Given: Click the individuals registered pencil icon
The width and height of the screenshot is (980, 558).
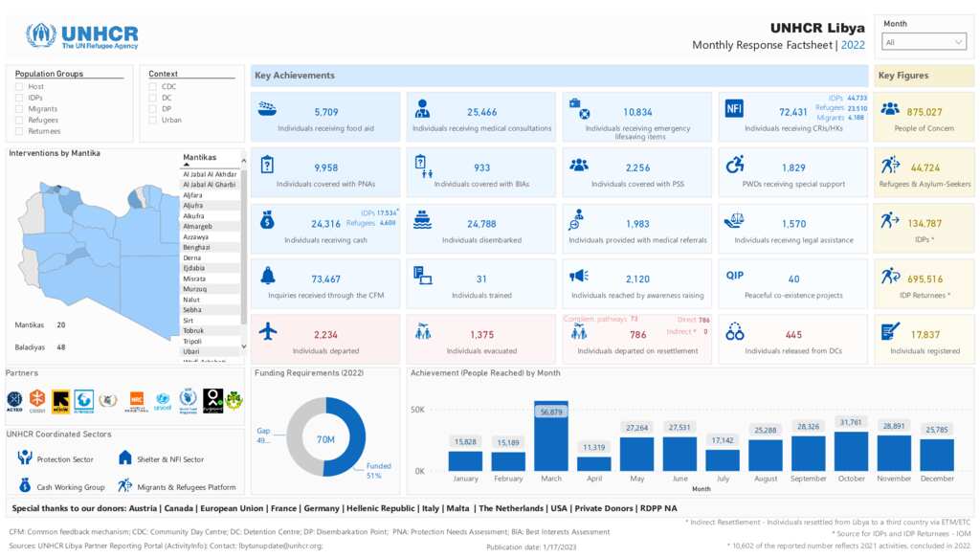Looking at the screenshot, I should tap(890, 331).
